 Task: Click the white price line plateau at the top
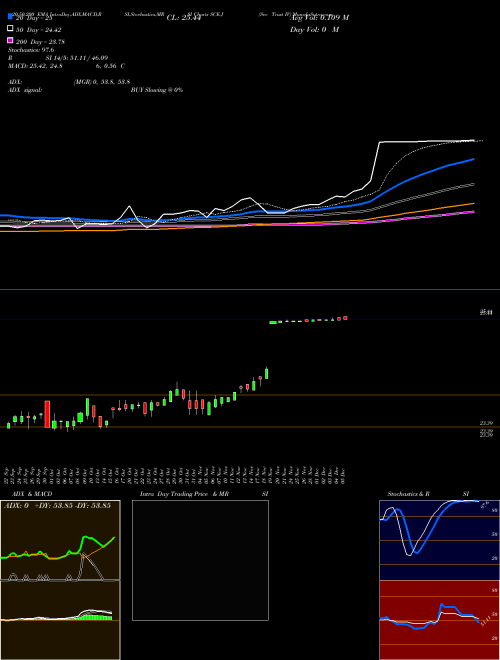click(x=425, y=141)
